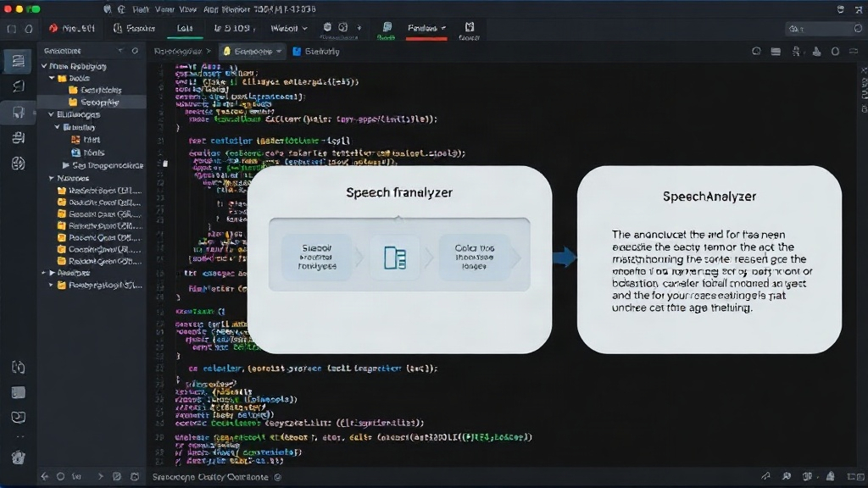Switch to the editor tab with the blue icon

[315, 52]
